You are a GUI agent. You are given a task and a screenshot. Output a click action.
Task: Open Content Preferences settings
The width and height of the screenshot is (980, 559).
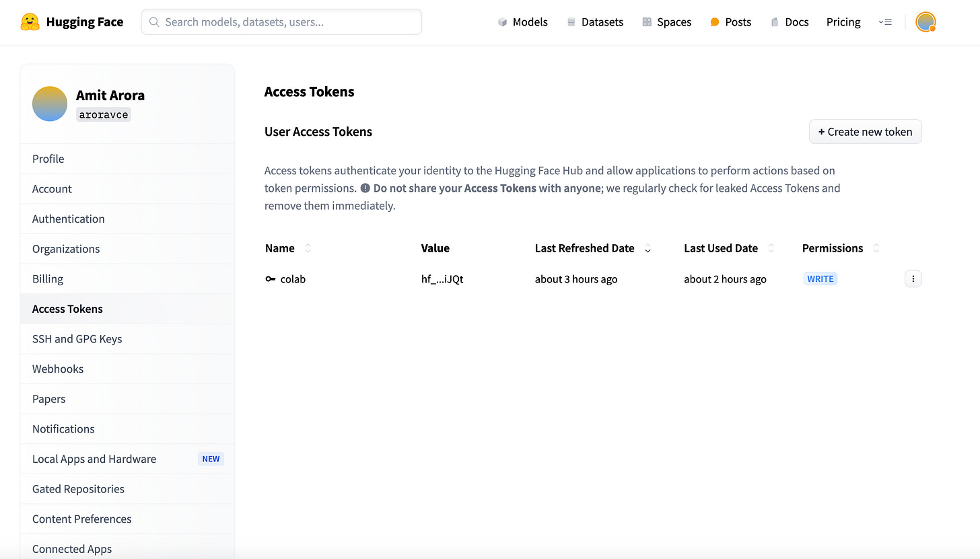click(127, 519)
